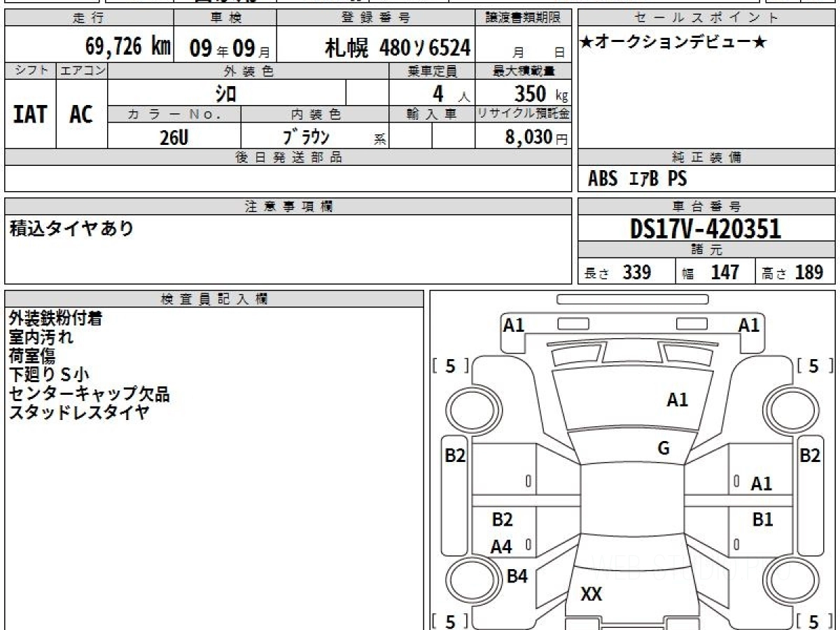Click the max load value 350 kg
Screen dimensions: 840x630
541,93
